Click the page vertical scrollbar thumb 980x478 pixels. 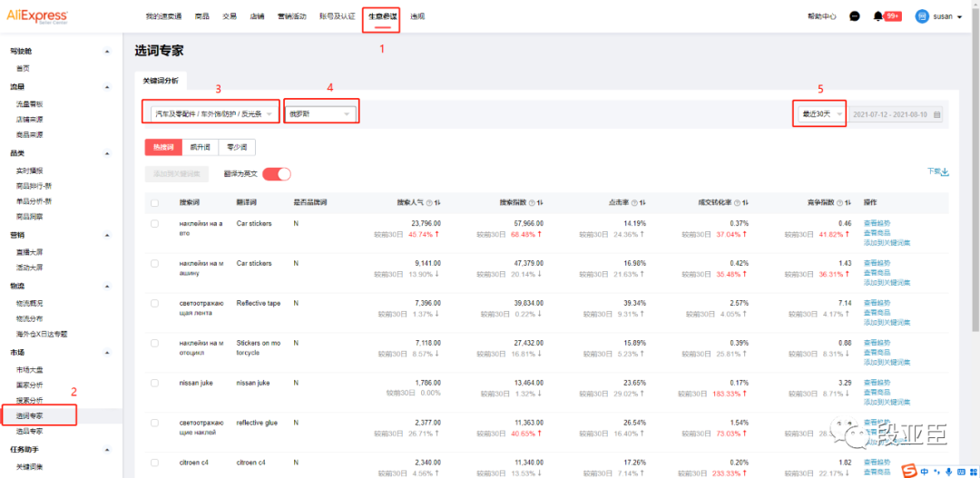[x=976, y=169]
